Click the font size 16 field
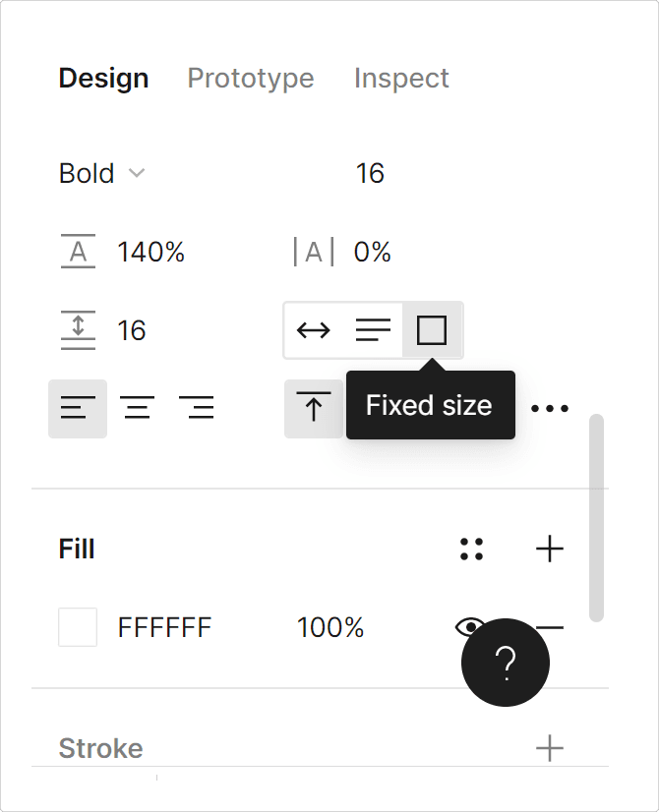The height and width of the screenshot is (812, 659). point(370,173)
